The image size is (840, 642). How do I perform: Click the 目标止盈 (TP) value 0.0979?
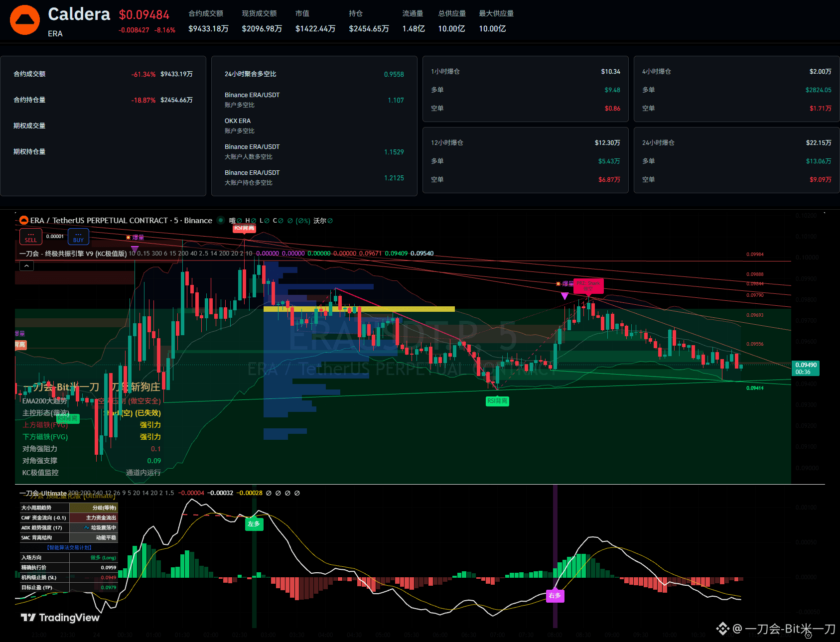[109, 588]
